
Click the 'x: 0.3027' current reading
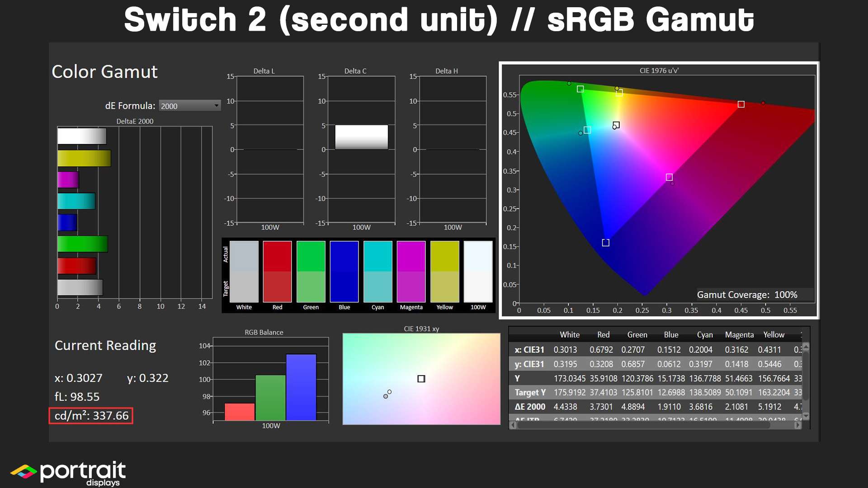point(78,378)
